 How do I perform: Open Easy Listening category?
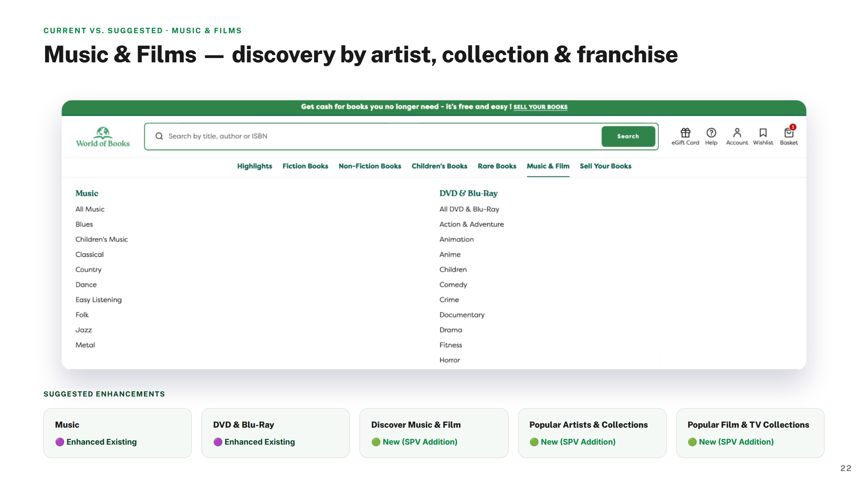coord(98,300)
